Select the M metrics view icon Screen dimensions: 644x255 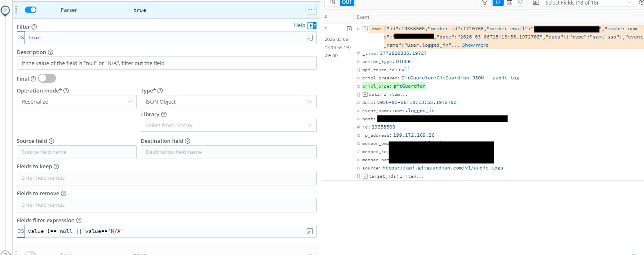tap(520, 2)
